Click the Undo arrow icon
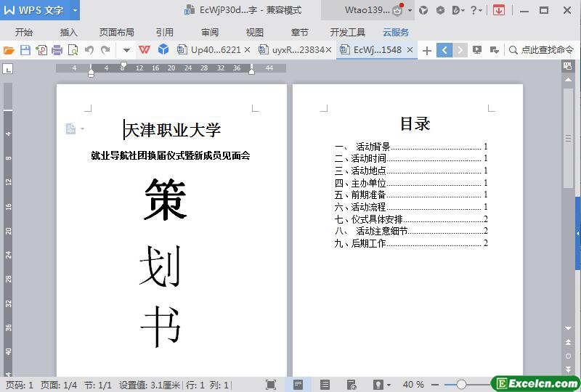This screenshot has width=581, height=392. [x=89, y=50]
